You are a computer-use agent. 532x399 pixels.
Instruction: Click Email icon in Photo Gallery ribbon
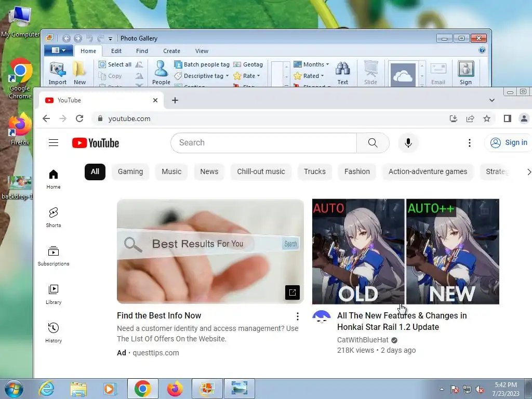[438, 73]
